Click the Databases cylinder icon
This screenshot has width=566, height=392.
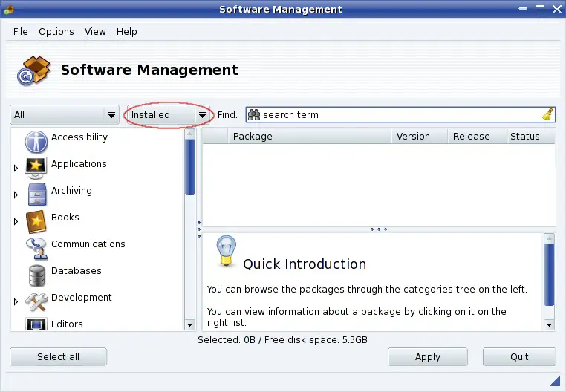[37, 275]
